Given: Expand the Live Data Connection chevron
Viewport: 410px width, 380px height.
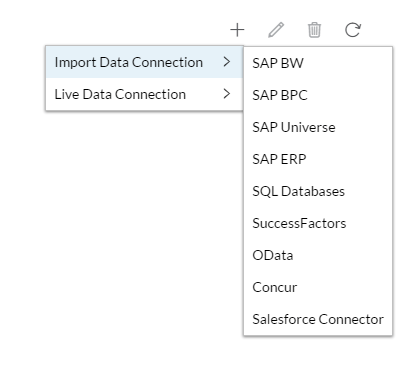Looking at the screenshot, I should (227, 94).
